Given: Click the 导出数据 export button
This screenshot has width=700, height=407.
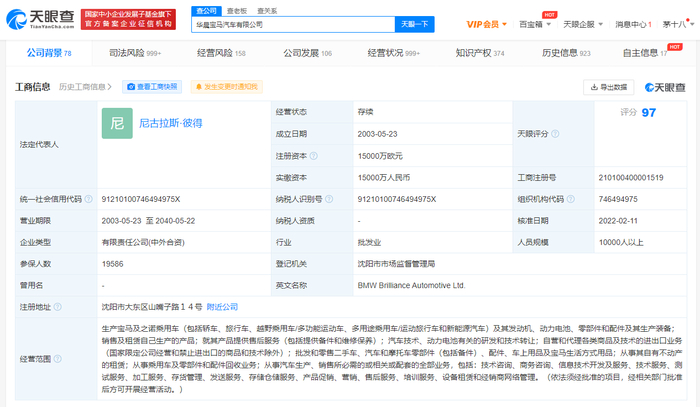Looking at the screenshot, I should point(609,87).
